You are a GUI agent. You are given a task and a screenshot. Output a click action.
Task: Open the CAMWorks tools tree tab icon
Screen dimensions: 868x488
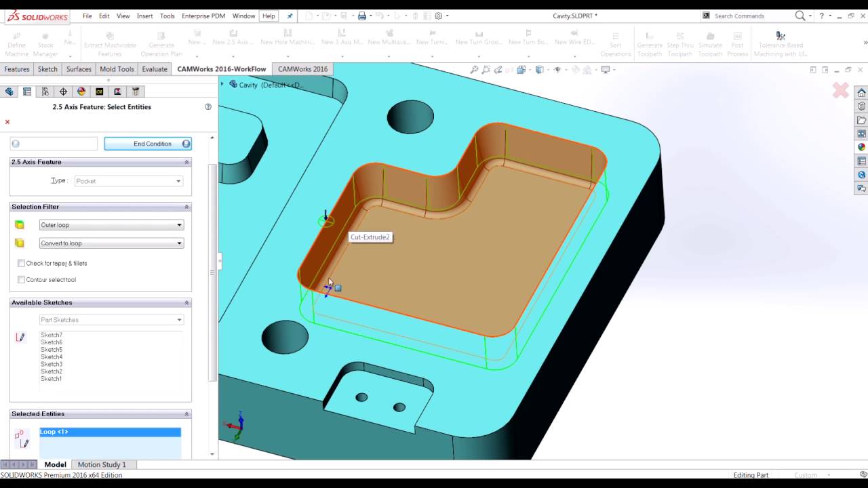click(136, 91)
